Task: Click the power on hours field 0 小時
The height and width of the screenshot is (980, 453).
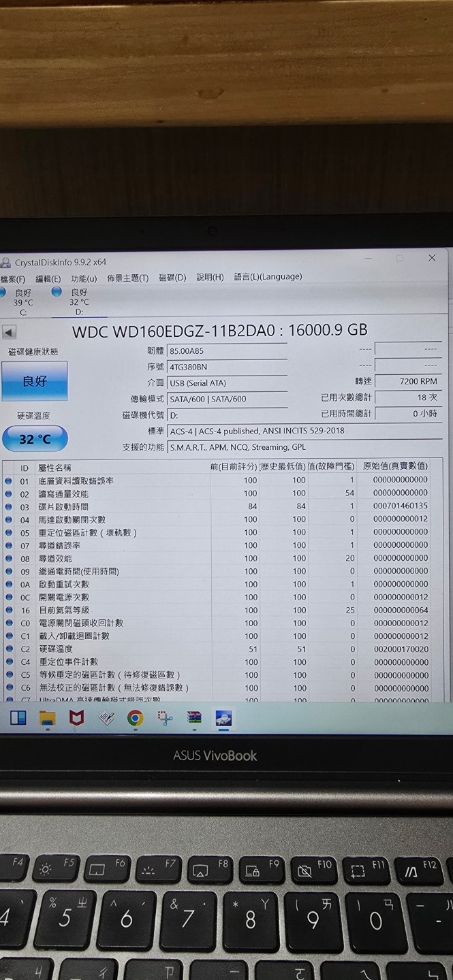Action: point(408,414)
